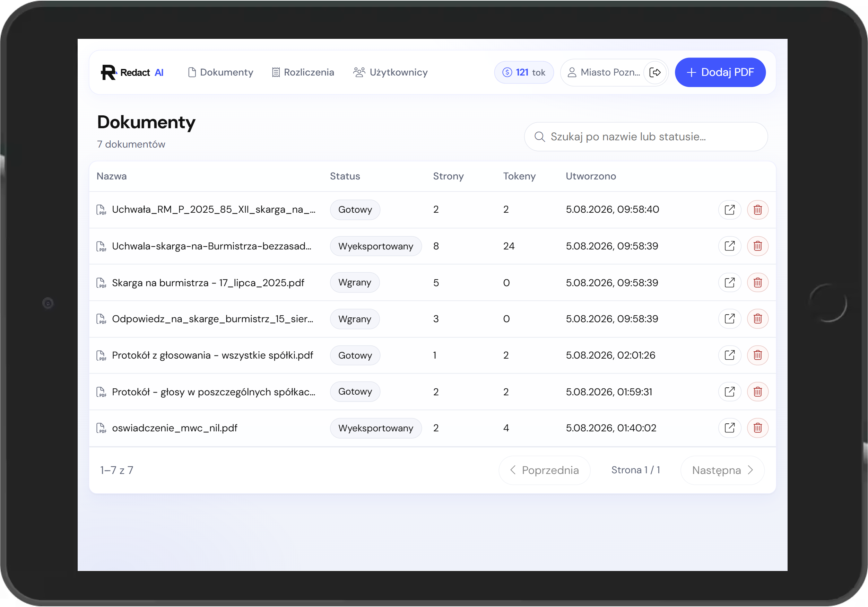Click the Strona 1 / 1 page indicator
The width and height of the screenshot is (868, 607).
point(635,470)
